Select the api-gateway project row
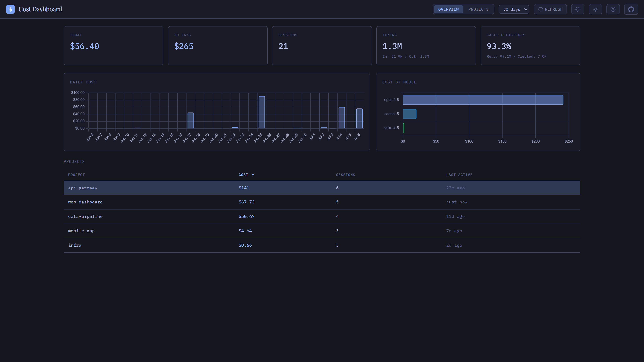The height and width of the screenshot is (362, 644). tap(322, 188)
